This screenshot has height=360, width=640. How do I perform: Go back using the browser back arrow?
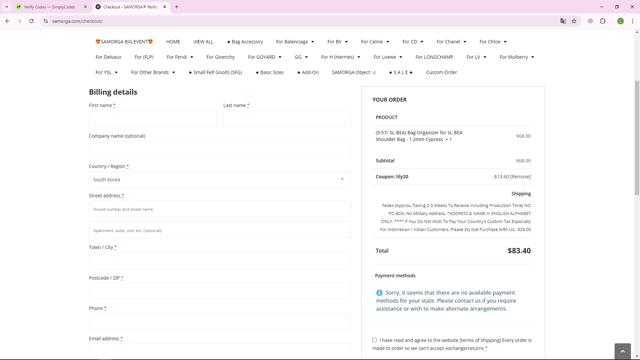pyautogui.click(x=7, y=21)
